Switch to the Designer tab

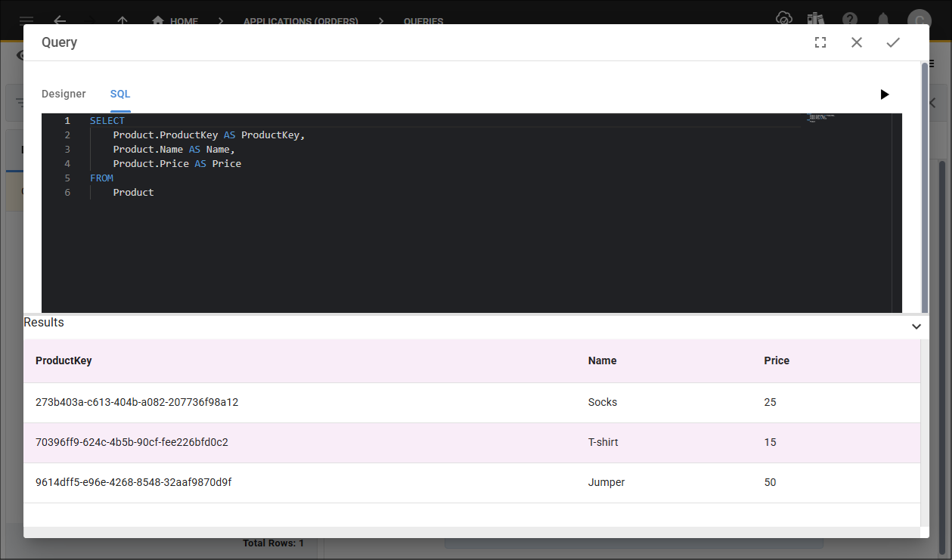[x=64, y=94]
